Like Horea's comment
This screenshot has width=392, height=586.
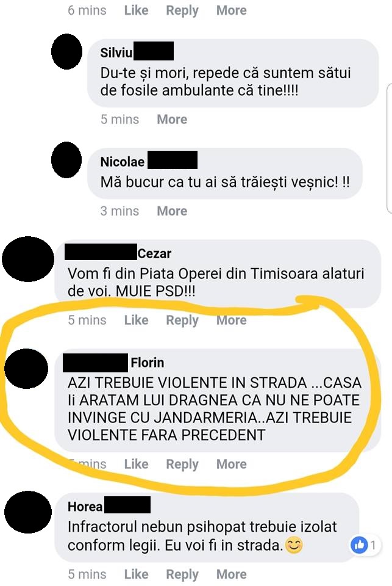tap(137, 574)
